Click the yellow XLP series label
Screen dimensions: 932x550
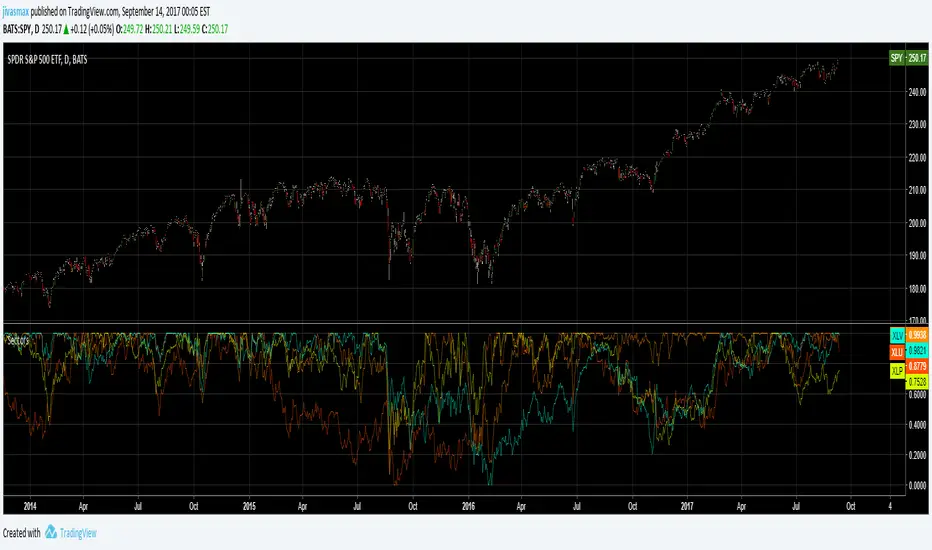(x=897, y=370)
